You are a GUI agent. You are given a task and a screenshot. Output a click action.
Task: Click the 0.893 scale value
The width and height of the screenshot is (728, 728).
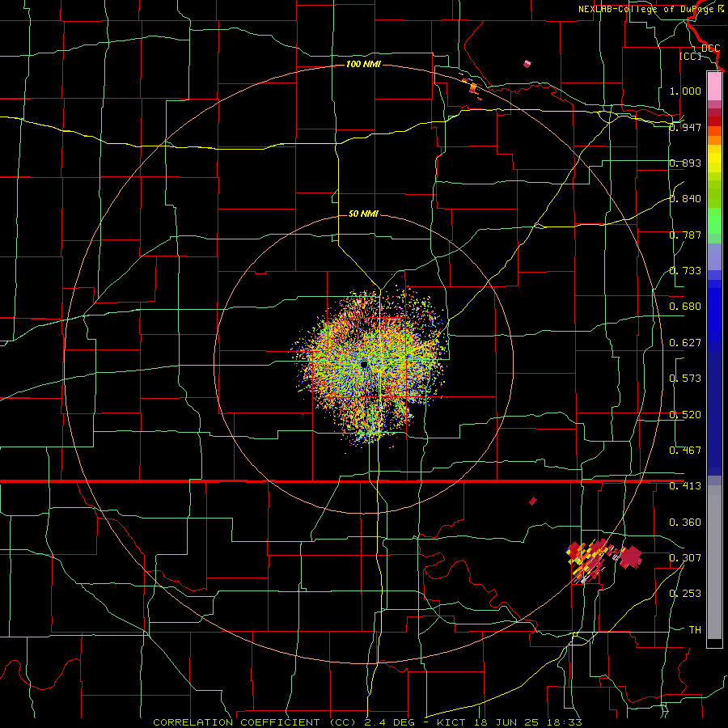(x=685, y=163)
